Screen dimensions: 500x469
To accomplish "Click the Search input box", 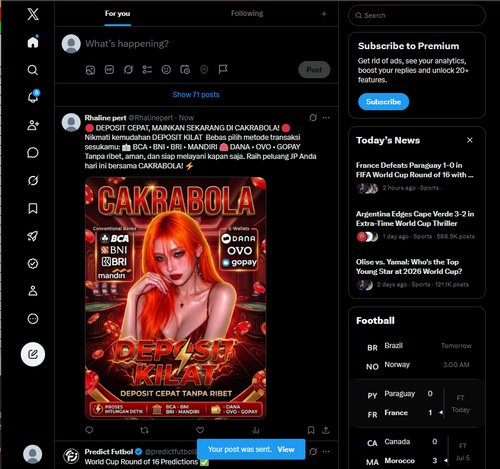I will (x=417, y=15).
